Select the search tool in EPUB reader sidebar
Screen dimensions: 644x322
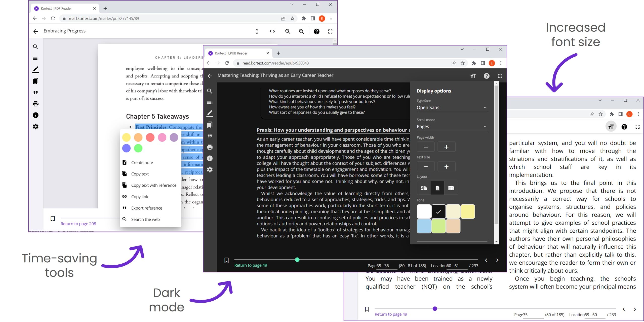(x=210, y=91)
